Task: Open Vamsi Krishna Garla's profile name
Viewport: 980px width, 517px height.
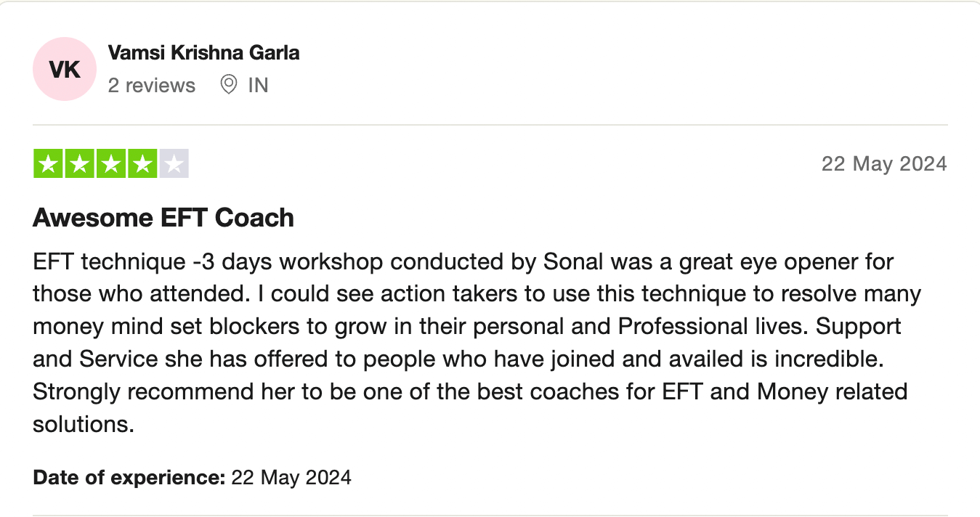Action: pos(203,53)
